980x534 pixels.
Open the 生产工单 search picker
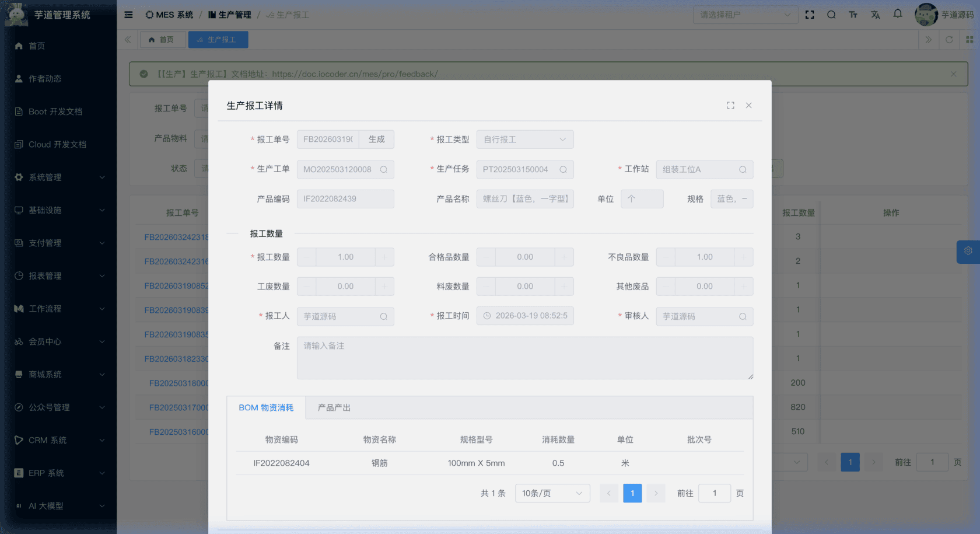point(383,169)
